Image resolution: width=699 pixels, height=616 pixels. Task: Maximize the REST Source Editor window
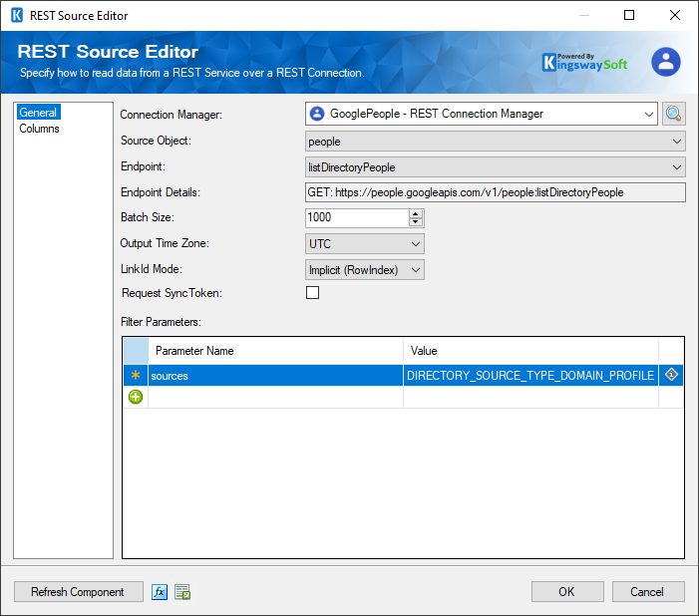(x=629, y=15)
